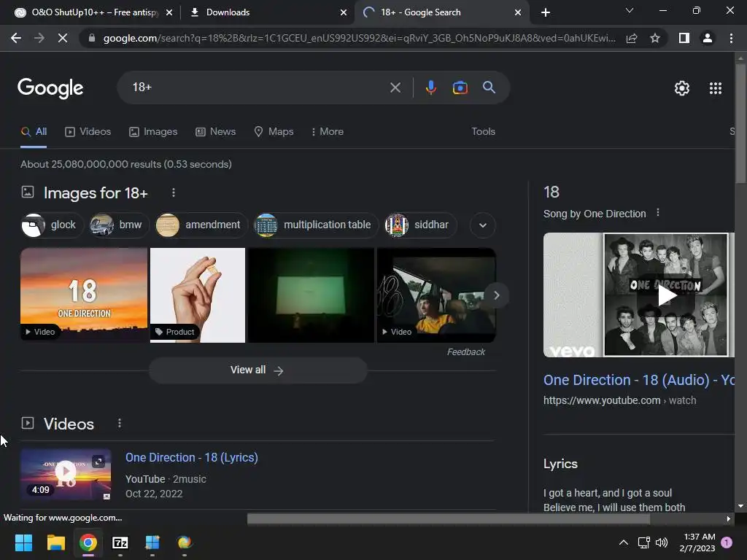
Task: Open the notification badge in the tray
Action: (x=727, y=542)
